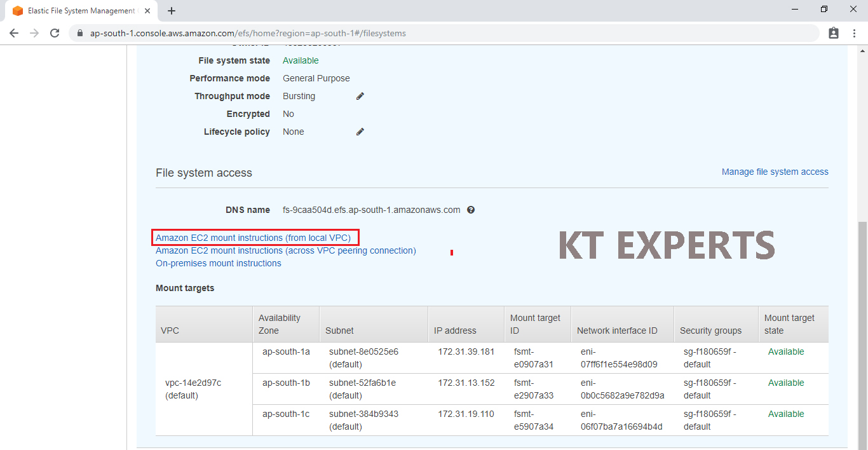Click IP address 172.31.13.152
The width and height of the screenshot is (868, 450).
point(466,383)
